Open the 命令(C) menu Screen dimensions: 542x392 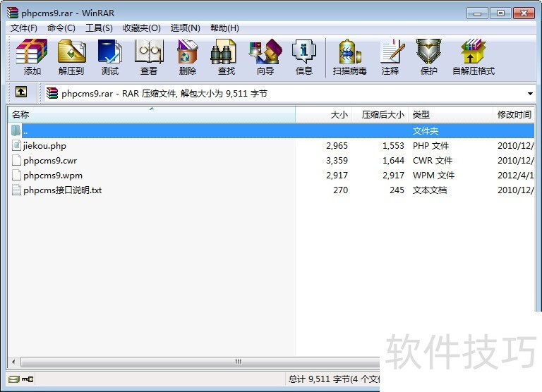coord(61,28)
